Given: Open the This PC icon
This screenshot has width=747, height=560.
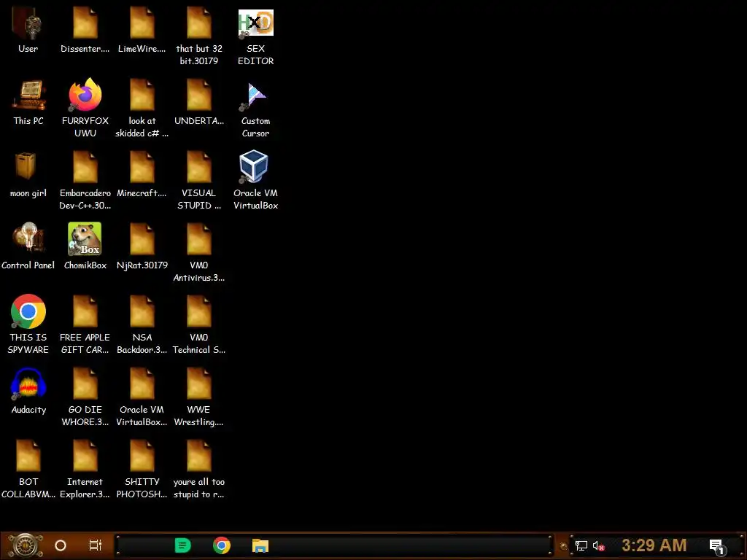Looking at the screenshot, I should point(28,102).
